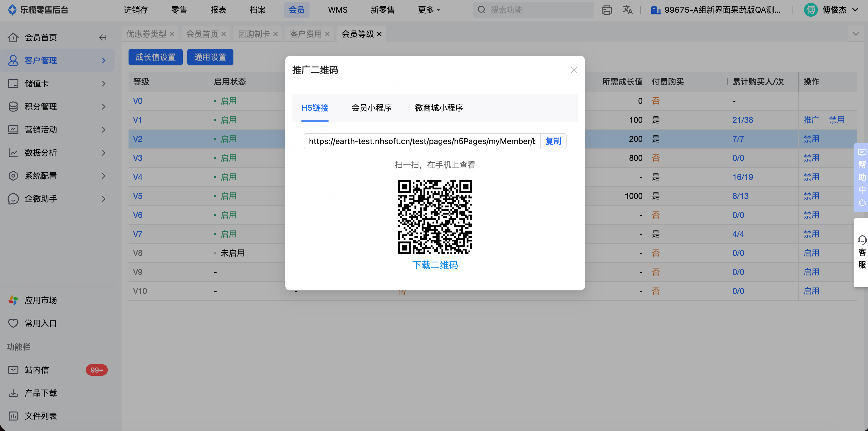Click the H5 URL input field
The height and width of the screenshot is (431, 868).
[x=422, y=141]
